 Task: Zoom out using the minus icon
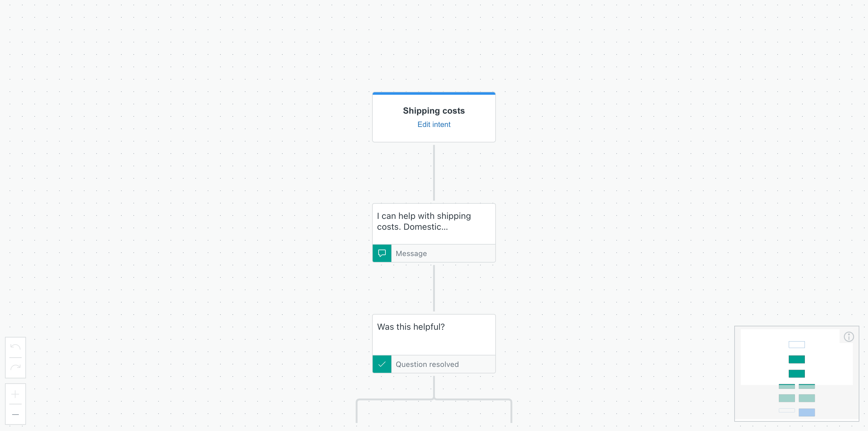click(x=15, y=415)
